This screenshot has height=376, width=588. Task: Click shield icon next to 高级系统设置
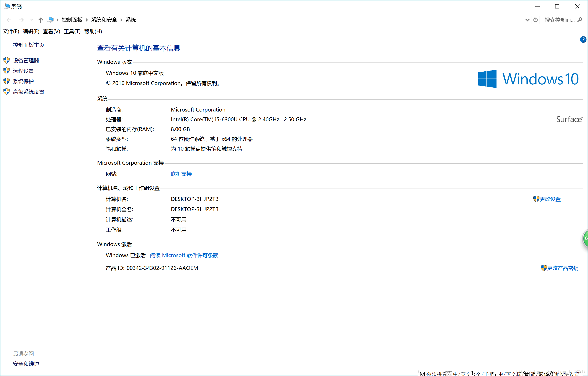point(7,92)
